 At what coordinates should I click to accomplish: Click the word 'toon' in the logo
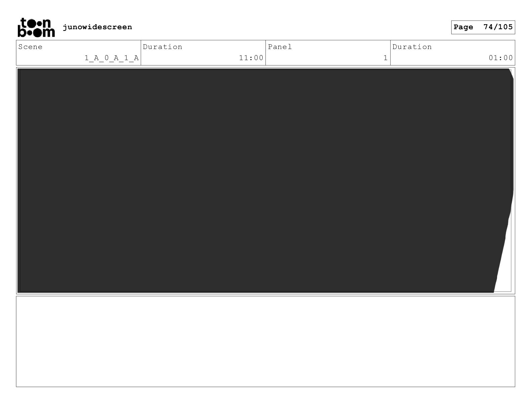[36, 22]
